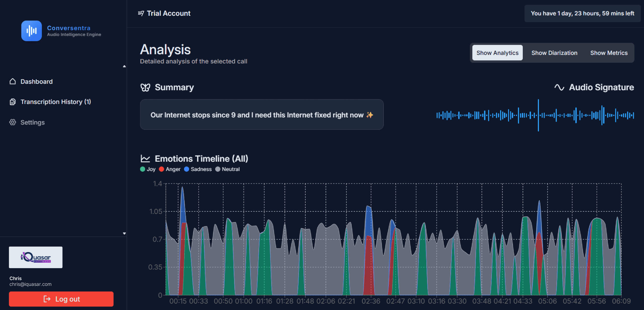Switch to Show Metrics tab

(x=609, y=53)
